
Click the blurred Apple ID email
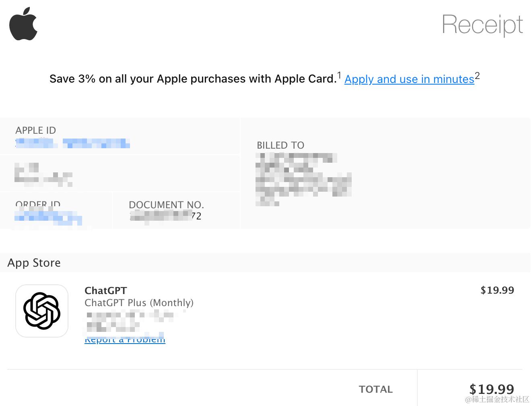click(72, 143)
